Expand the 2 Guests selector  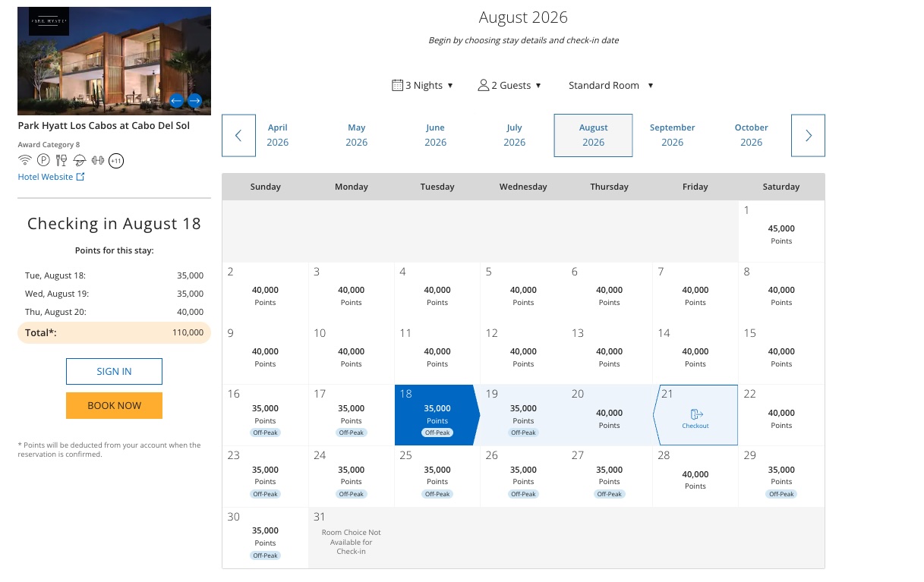(x=509, y=85)
